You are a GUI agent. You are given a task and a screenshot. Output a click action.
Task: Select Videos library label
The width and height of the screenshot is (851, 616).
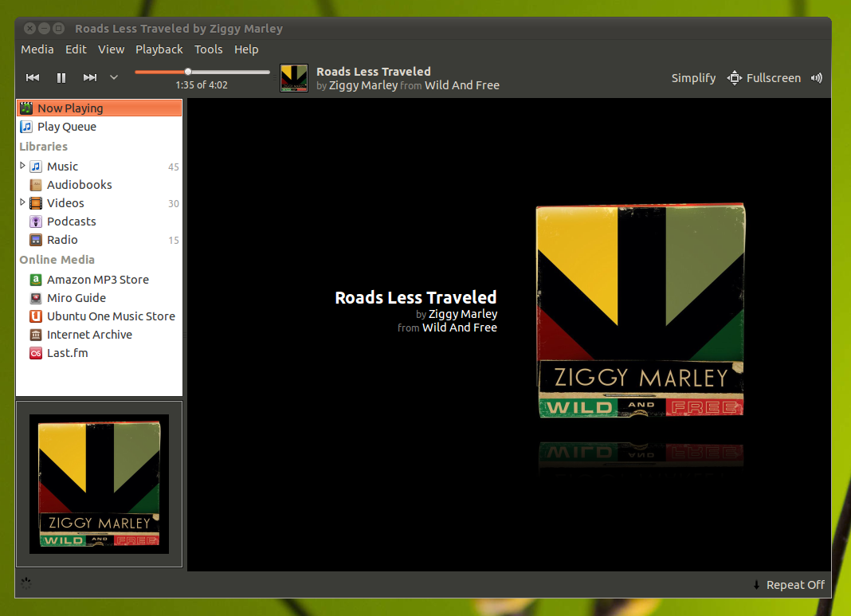65,203
